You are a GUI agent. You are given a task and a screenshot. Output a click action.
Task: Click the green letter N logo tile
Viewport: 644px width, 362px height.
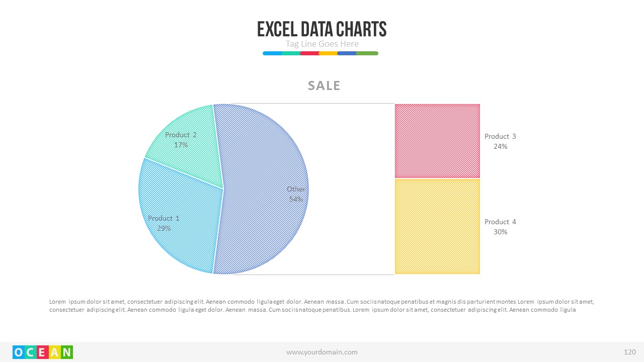coord(67,352)
